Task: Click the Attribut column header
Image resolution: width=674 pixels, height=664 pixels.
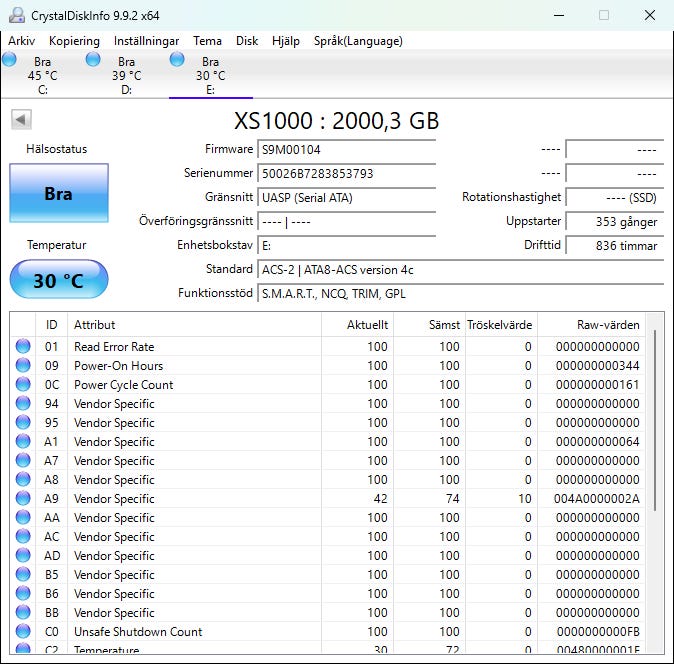Action: pos(194,324)
